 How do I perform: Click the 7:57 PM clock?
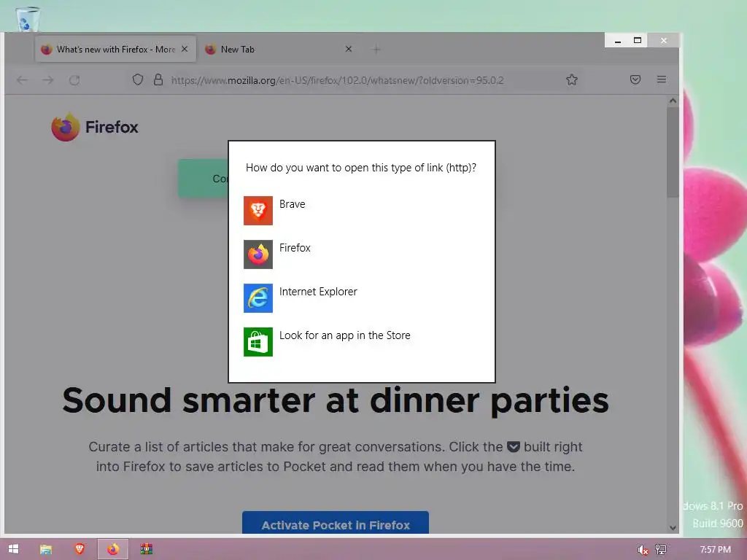coord(715,550)
